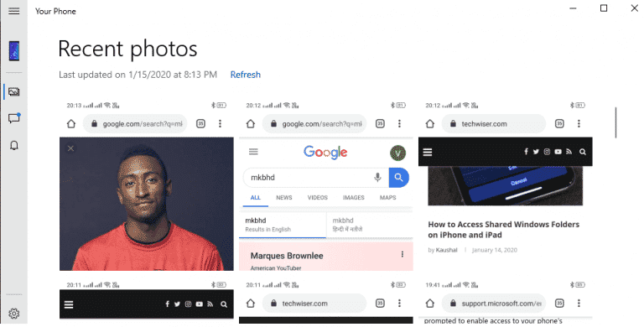Viewport: 644px width, 327px height.
Task: Open the Google mkbhd search screenshot
Action: [326, 185]
